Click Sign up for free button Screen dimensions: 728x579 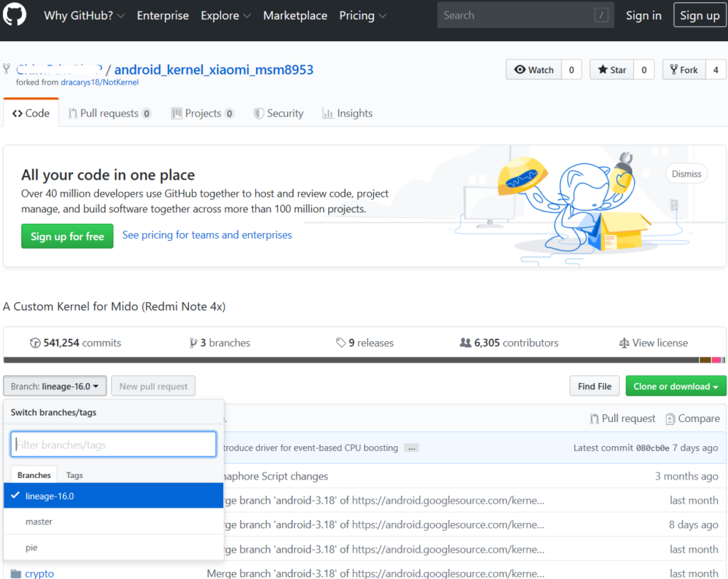[x=68, y=236]
